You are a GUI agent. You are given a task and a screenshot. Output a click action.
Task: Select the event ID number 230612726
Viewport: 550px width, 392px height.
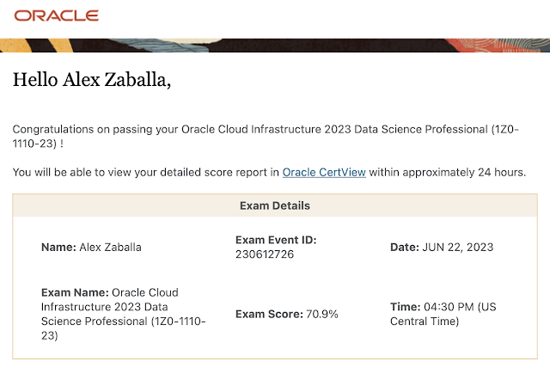pyautogui.click(x=266, y=254)
